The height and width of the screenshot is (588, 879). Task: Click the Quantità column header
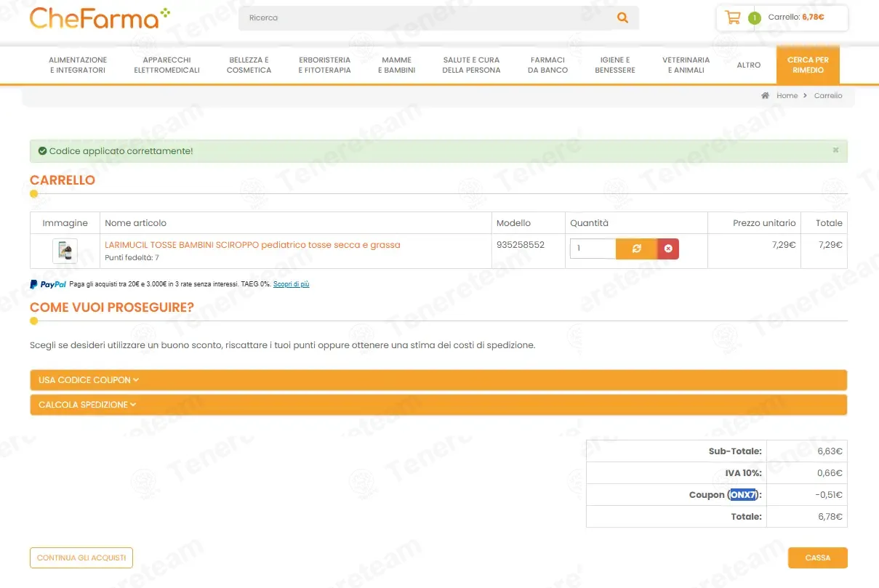[x=589, y=223]
